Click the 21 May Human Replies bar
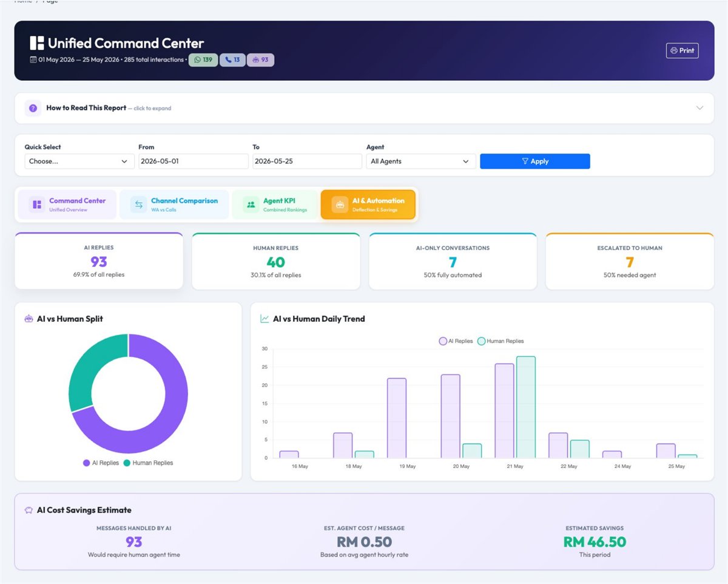728x584 pixels. (526, 407)
